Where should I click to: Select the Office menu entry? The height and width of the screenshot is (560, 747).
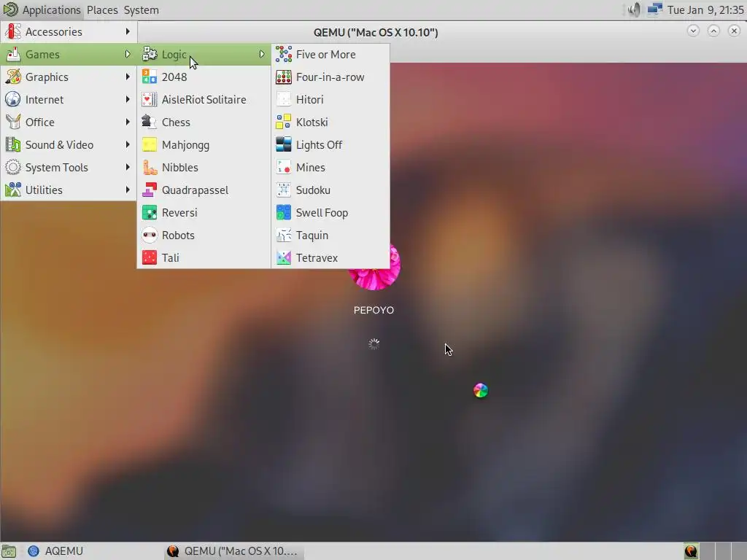(69, 122)
